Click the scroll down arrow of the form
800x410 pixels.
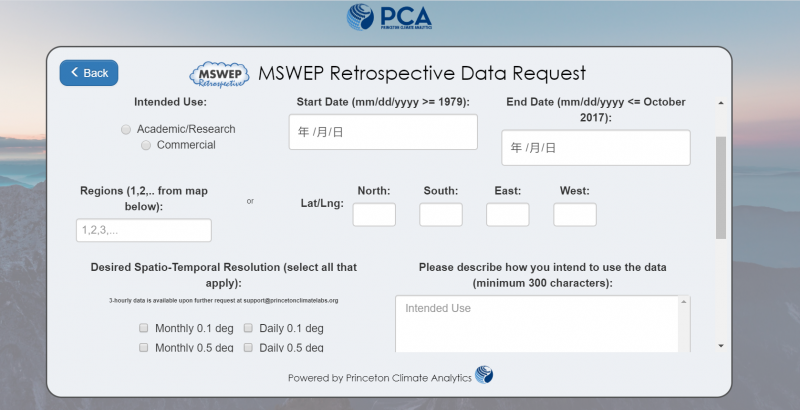(x=721, y=345)
